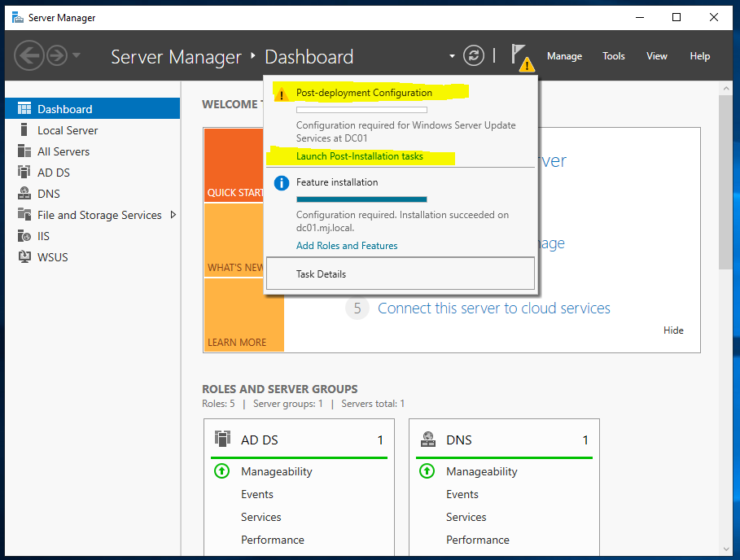Open the breadcrumb dropdown next to refresh
Image resolution: width=740 pixels, height=560 pixels.
[x=452, y=56]
